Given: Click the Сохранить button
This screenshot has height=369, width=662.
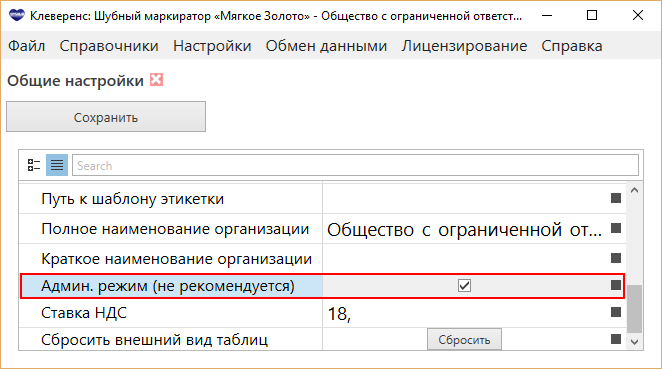Looking at the screenshot, I should (x=106, y=117).
